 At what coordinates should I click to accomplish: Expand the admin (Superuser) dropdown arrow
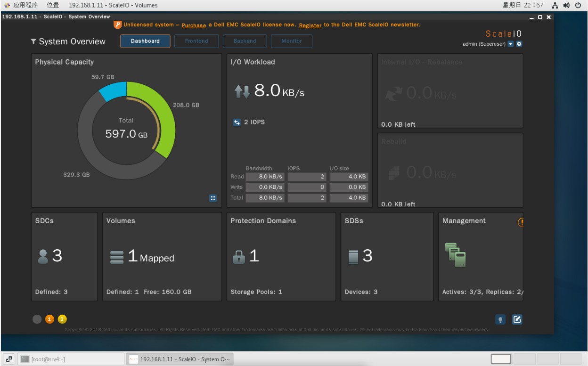[511, 44]
